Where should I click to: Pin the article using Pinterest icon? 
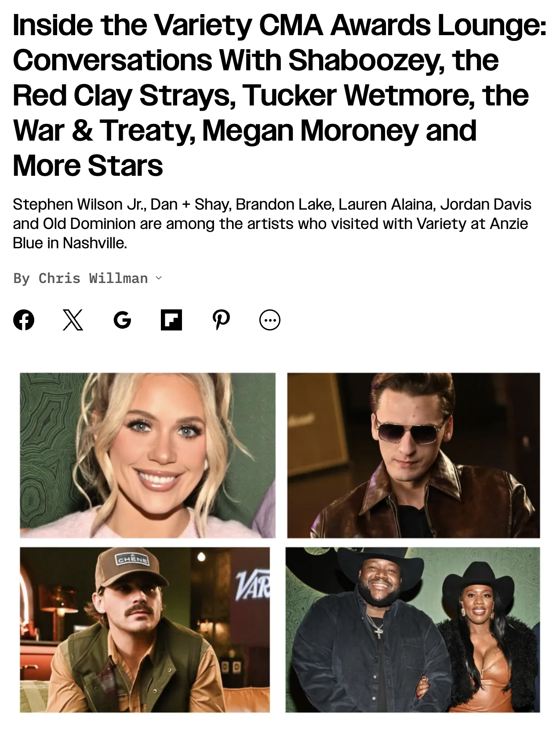pyautogui.click(x=221, y=320)
